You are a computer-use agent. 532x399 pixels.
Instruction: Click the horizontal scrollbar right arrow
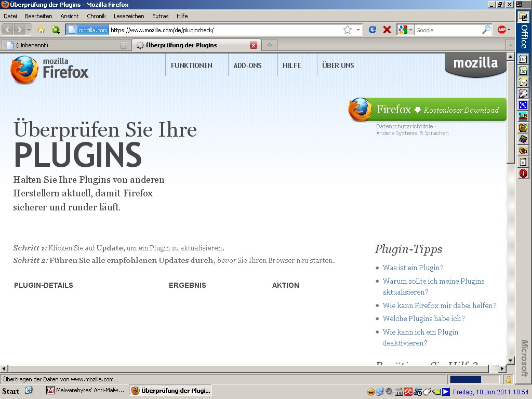click(502, 368)
